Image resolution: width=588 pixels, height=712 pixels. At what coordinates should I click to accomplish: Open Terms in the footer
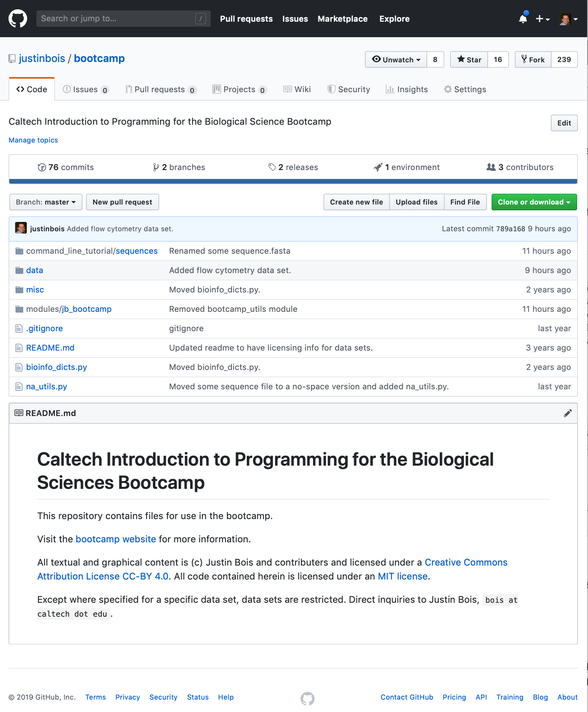96,697
